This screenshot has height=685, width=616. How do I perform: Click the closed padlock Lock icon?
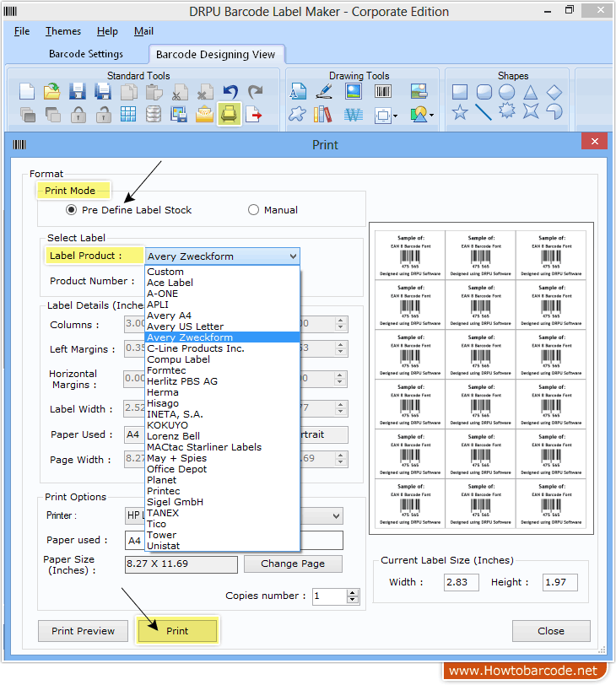pos(78,115)
